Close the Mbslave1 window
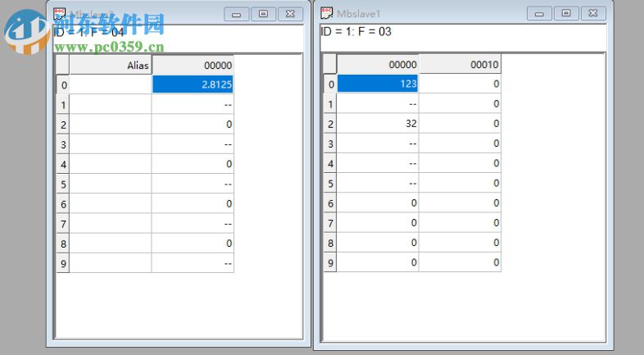The width and height of the screenshot is (644, 355). pos(593,14)
